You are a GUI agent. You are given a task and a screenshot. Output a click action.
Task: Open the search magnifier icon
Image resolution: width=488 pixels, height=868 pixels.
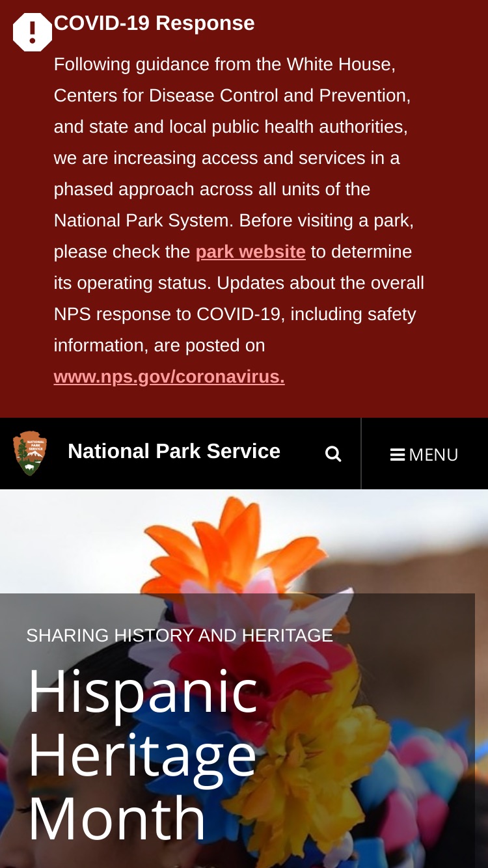(x=333, y=454)
